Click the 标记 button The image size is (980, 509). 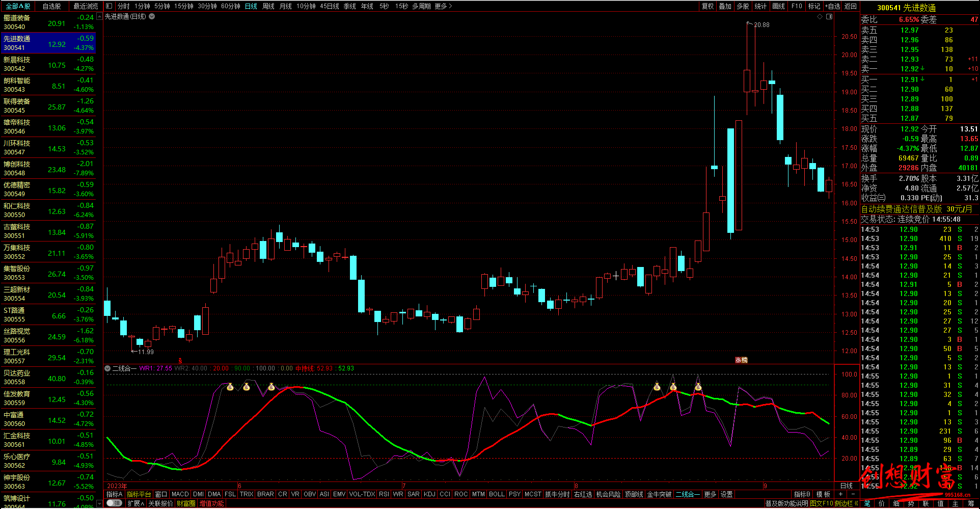pos(814,6)
